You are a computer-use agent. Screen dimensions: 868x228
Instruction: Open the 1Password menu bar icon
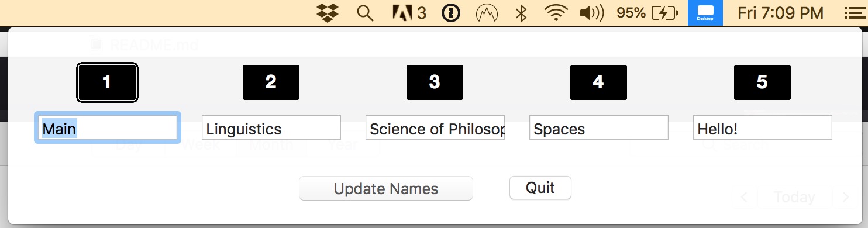coord(450,13)
